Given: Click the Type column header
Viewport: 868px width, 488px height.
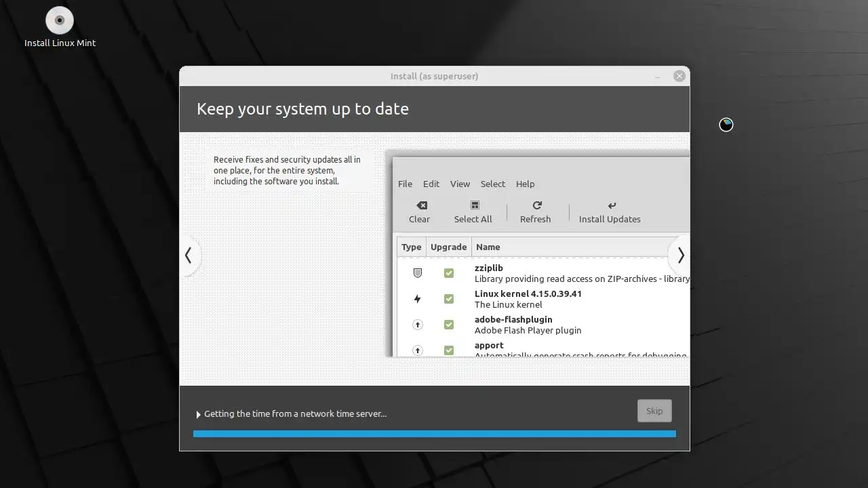Looking at the screenshot, I should pyautogui.click(x=412, y=247).
